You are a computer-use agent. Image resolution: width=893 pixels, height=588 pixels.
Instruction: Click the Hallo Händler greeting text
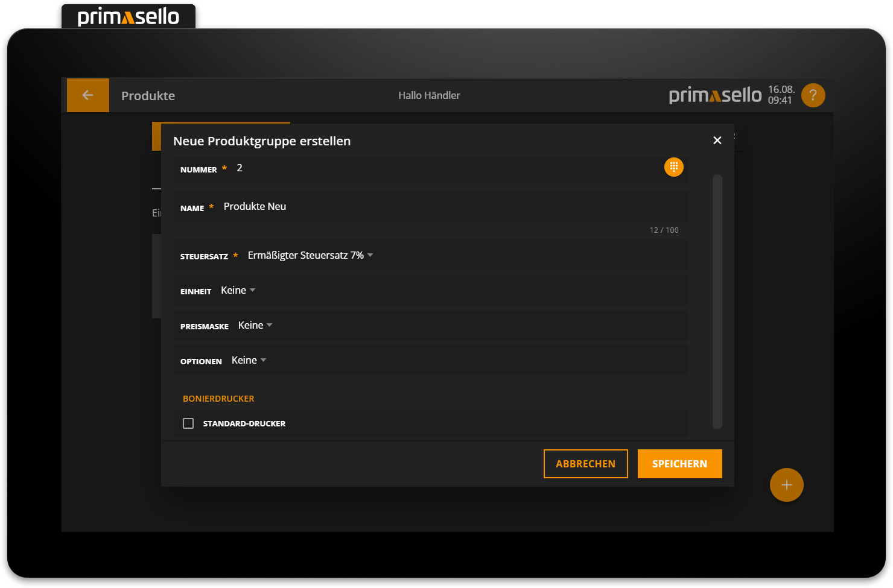click(x=429, y=95)
